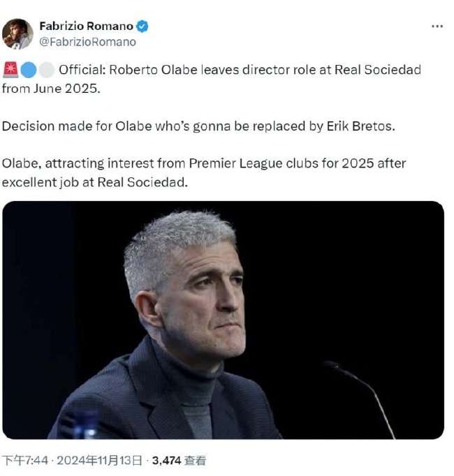This screenshot has height=476, width=454.
Task: Open the three-dot more options menu
Action: [x=437, y=27]
